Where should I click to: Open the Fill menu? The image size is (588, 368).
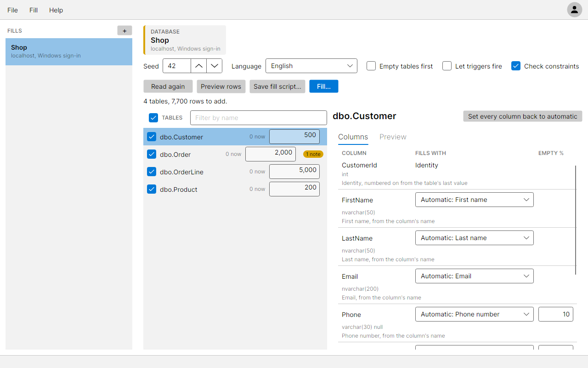click(34, 10)
